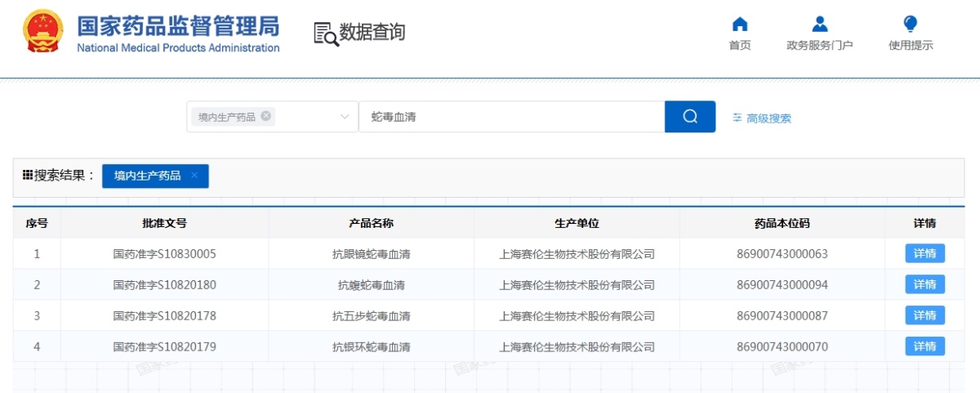Click the 国家药品监督管理局 site title

click(178, 26)
